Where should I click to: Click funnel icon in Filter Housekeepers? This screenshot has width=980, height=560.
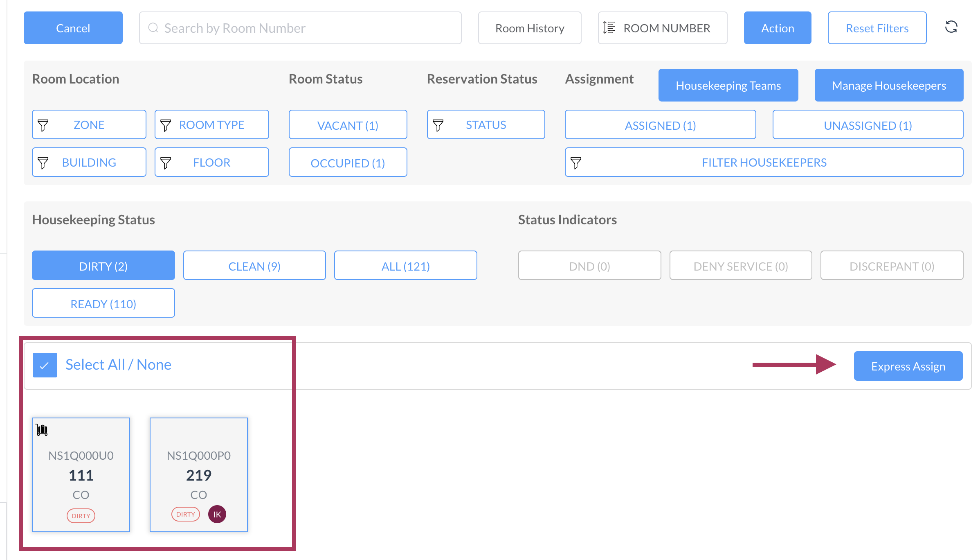pyautogui.click(x=576, y=163)
